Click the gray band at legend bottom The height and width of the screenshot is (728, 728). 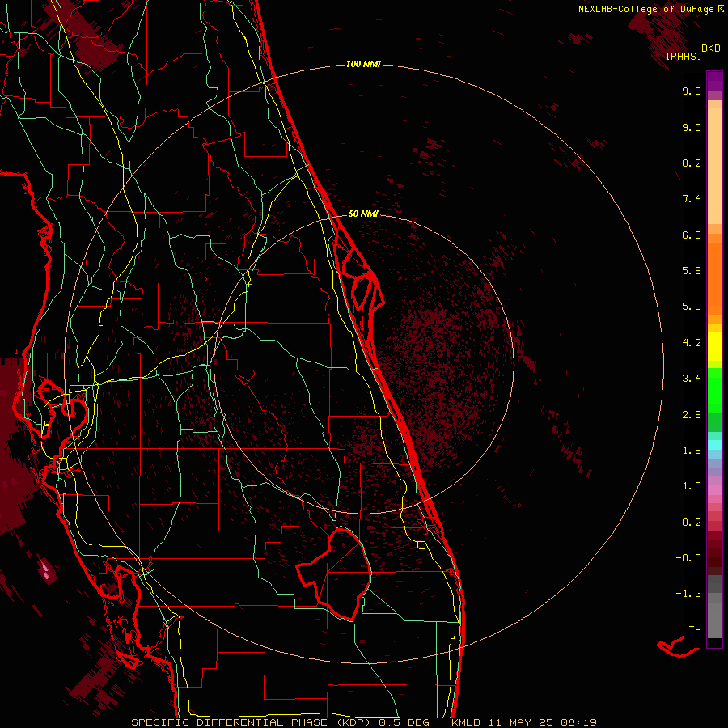(714, 620)
